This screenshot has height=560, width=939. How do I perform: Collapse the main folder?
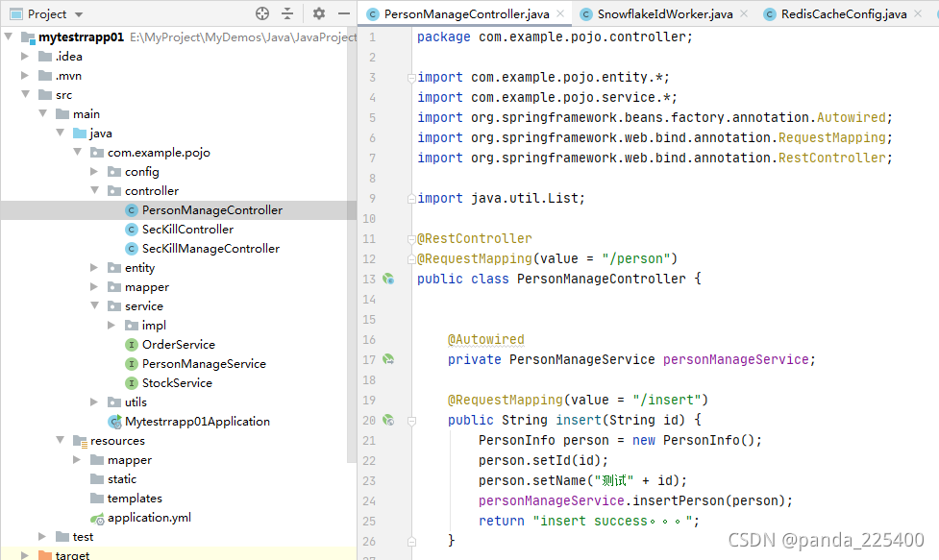[43, 113]
